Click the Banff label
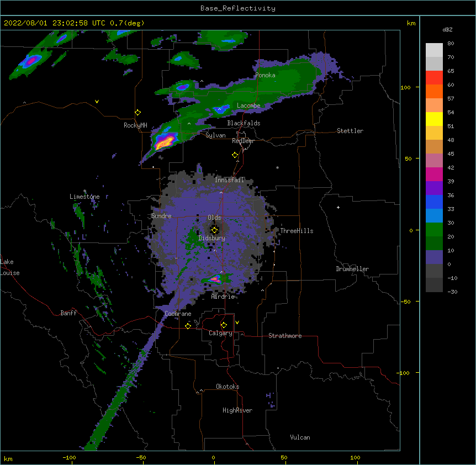476x465 pixels. pos(68,313)
